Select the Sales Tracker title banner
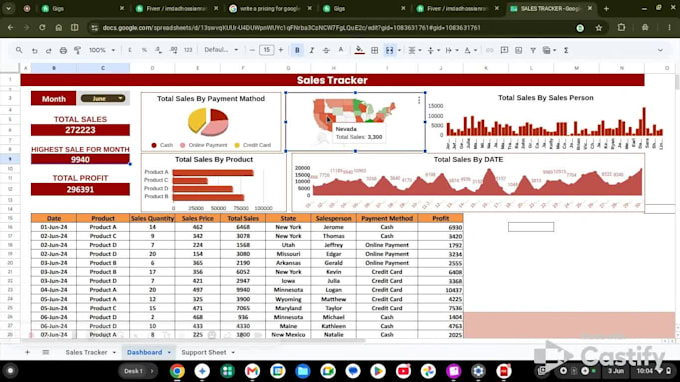Viewport: 680px width, 382px height. click(332, 80)
